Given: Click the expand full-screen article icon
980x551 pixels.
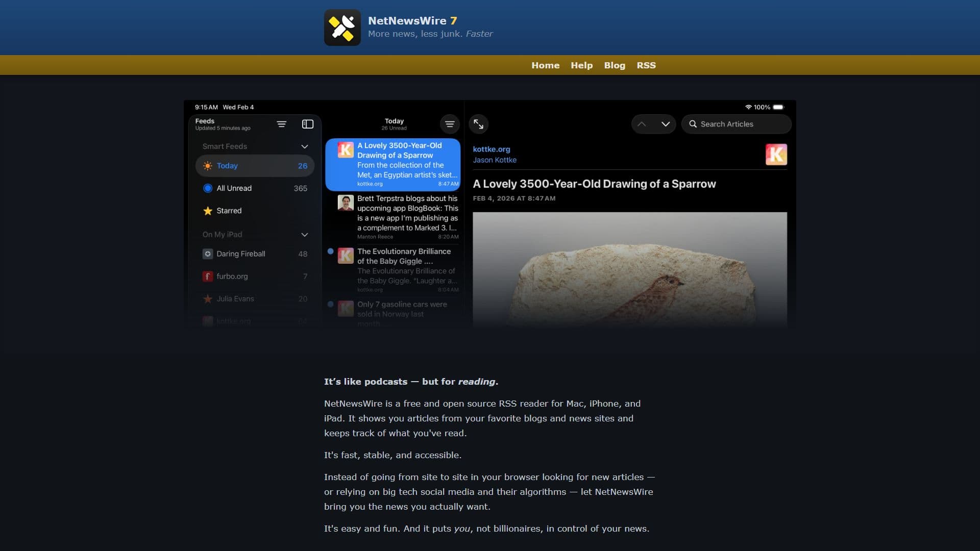Looking at the screenshot, I should tap(478, 124).
